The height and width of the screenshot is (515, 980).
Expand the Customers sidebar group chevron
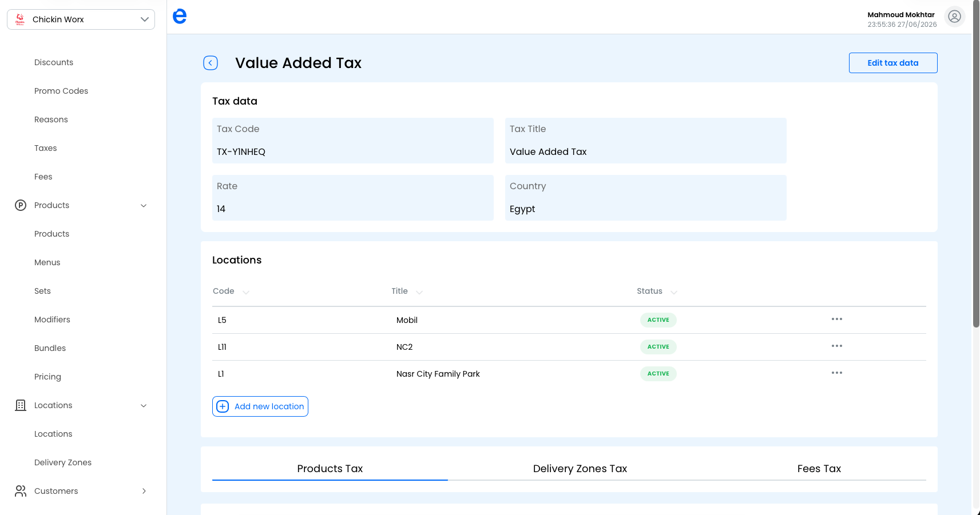[144, 491]
